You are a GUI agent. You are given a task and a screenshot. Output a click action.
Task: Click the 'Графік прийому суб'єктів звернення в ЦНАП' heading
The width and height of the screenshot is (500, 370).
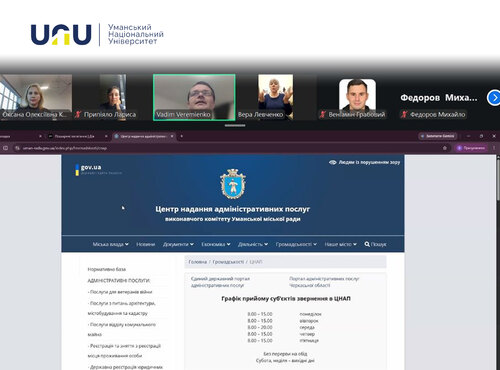[x=286, y=299]
